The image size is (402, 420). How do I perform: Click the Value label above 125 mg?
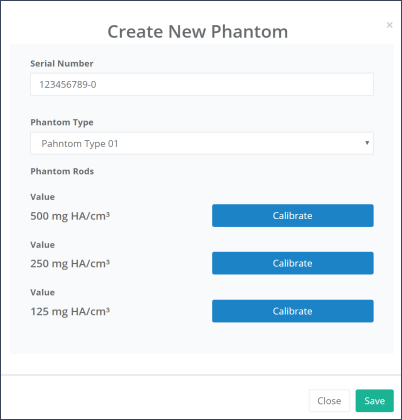[x=42, y=292]
